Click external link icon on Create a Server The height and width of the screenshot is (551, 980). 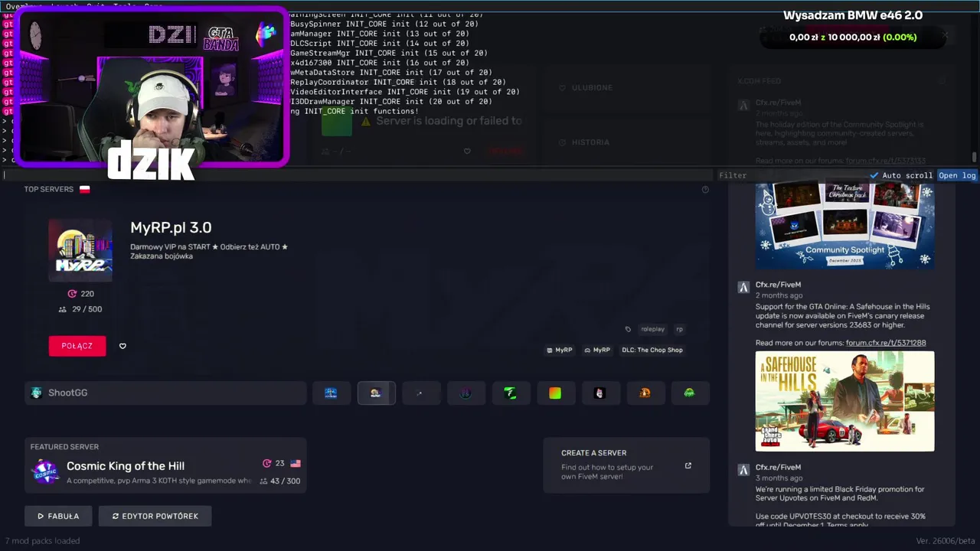(688, 465)
